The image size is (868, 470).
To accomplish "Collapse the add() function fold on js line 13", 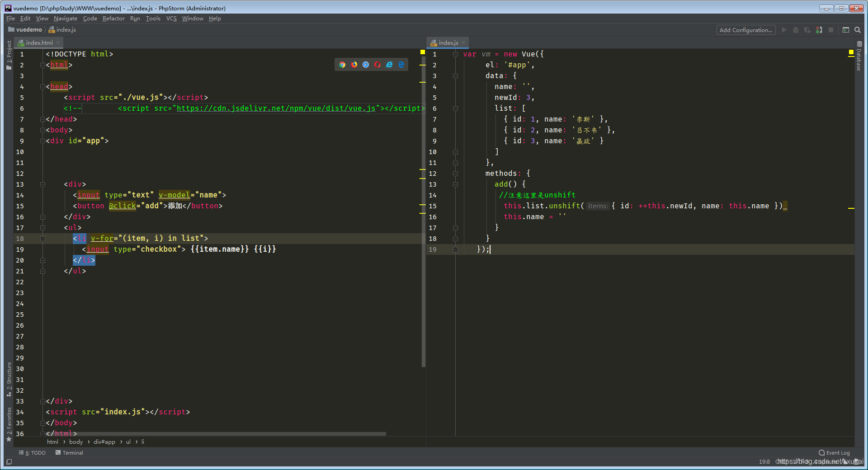I will point(455,184).
